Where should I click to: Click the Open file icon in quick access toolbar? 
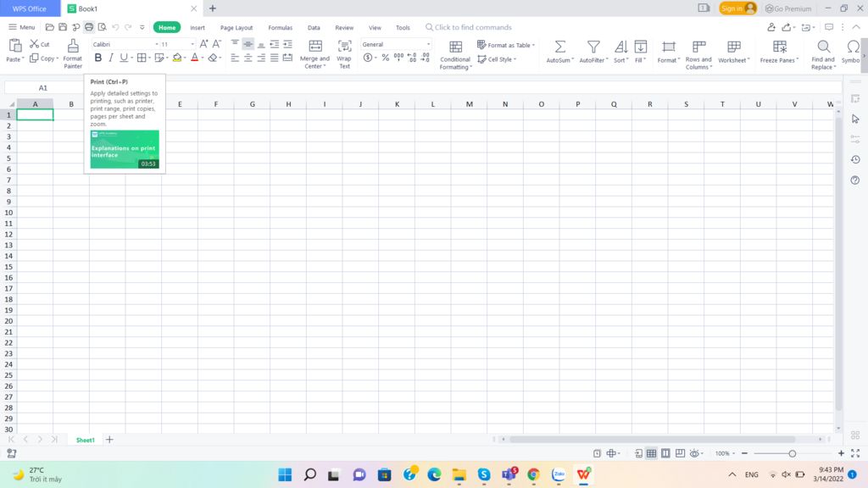point(50,27)
